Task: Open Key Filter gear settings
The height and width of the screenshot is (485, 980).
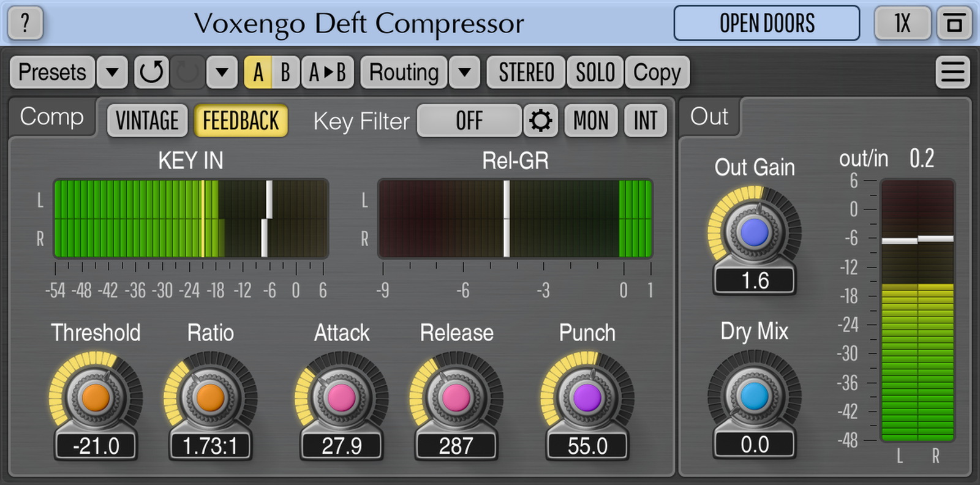Action: click(540, 121)
